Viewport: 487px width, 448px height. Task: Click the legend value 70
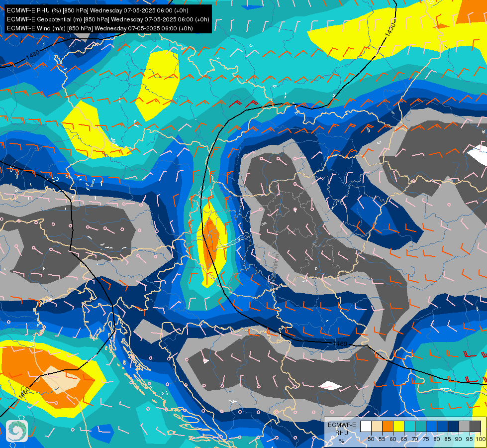(415, 440)
